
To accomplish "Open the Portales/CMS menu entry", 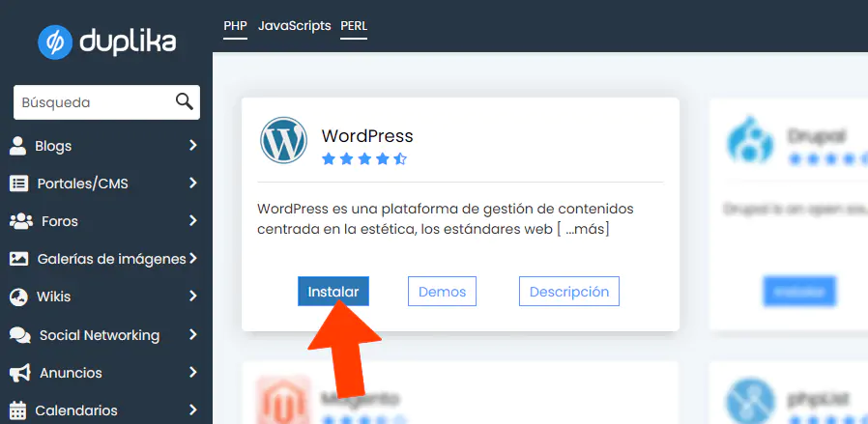I will [x=82, y=184].
